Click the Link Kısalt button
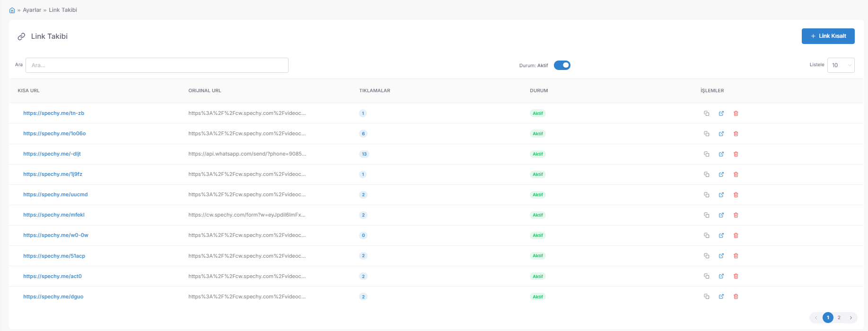 pos(828,36)
